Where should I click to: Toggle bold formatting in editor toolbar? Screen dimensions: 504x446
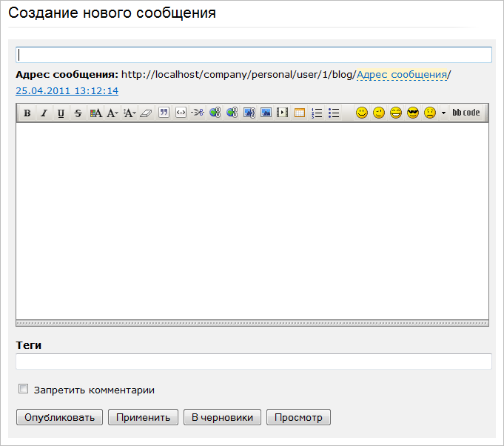point(27,113)
